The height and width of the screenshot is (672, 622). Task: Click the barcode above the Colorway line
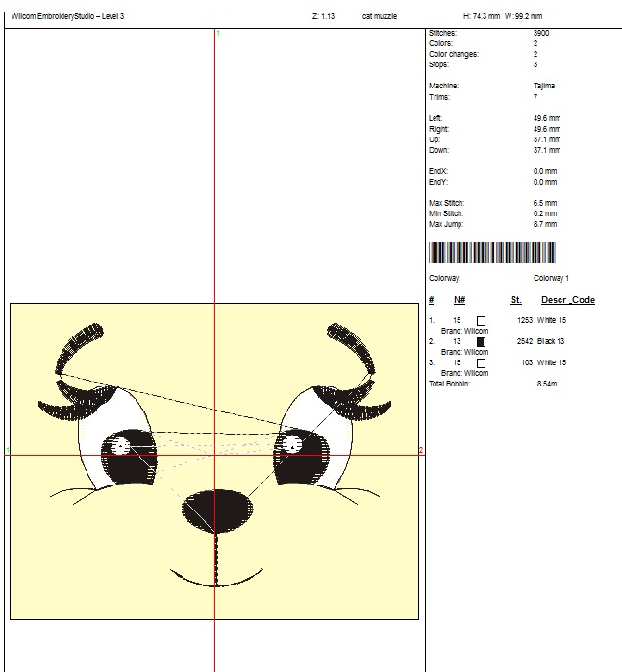(x=491, y=253)
